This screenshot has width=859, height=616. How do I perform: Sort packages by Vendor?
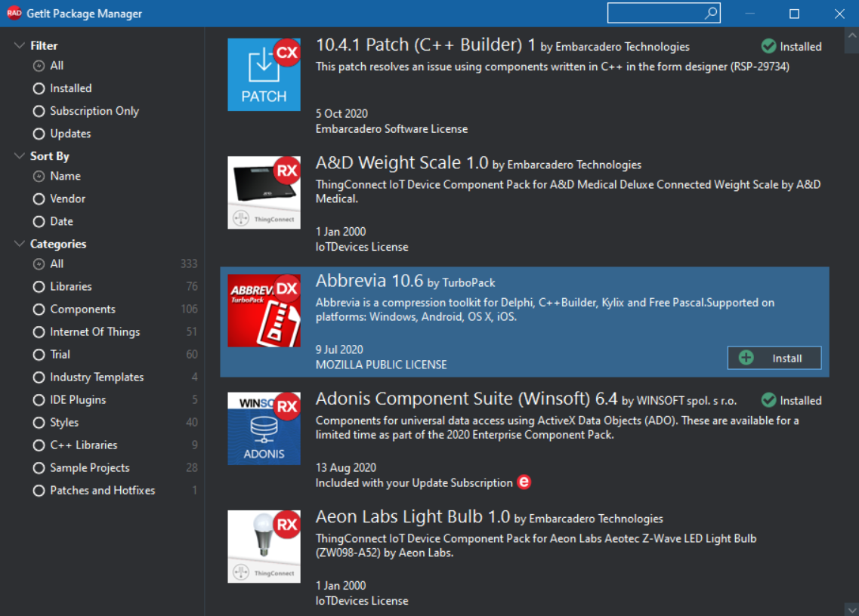click(x=59, y=199)
